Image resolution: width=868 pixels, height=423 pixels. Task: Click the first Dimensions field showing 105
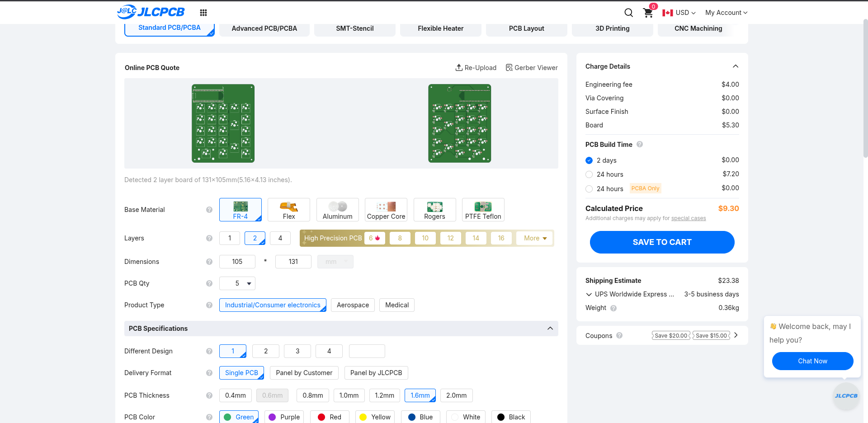[x=237, y=262]
